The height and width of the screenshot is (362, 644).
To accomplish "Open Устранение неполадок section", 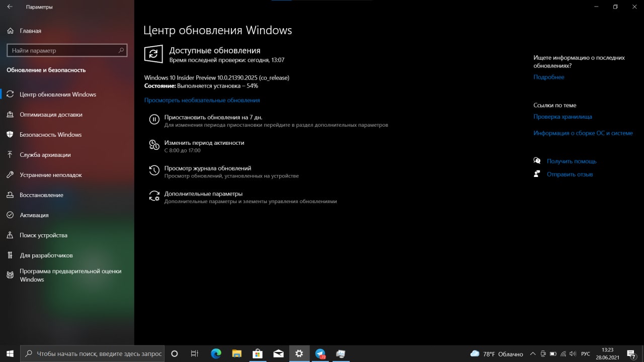I will (x=67, y=174).
